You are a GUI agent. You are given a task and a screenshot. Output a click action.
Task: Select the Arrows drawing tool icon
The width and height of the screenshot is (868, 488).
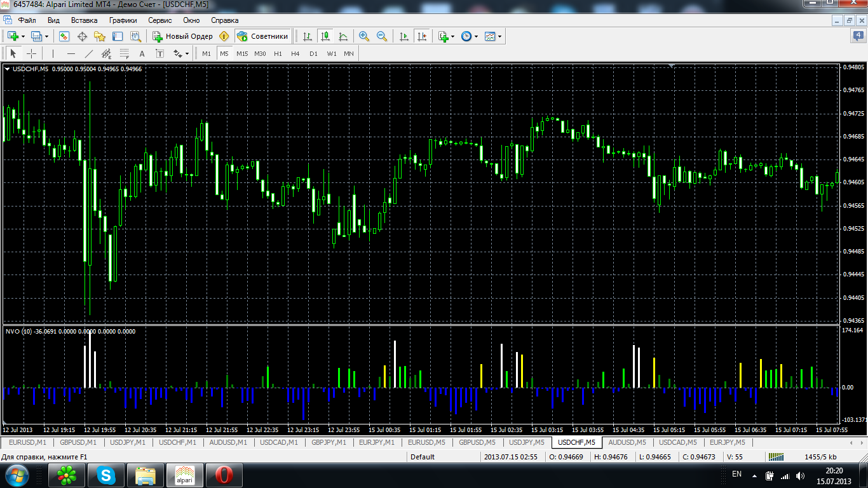178,53
